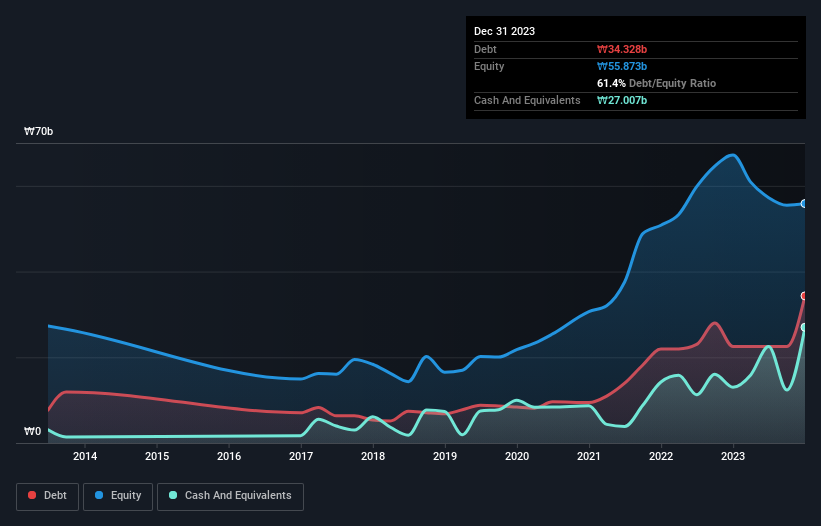Click the Equity row label in tooltip
This screenshot has height=526, width=821.
click(x=489, y=66)
